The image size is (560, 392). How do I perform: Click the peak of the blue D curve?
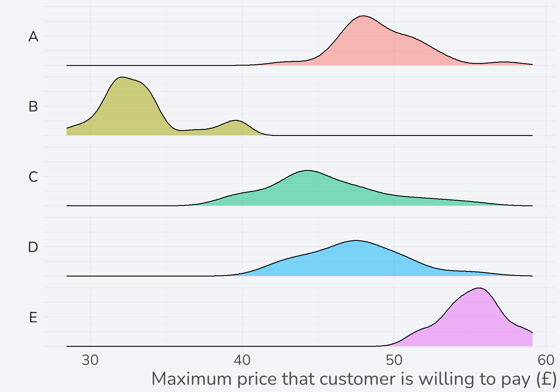point(356,241)
